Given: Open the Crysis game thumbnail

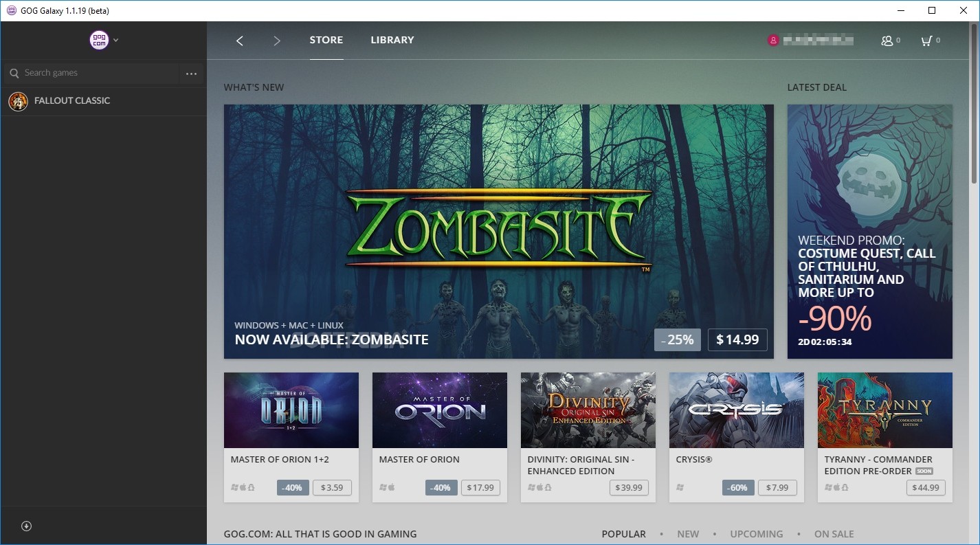Looking at the screenshot, I should [x=737, y=410].
